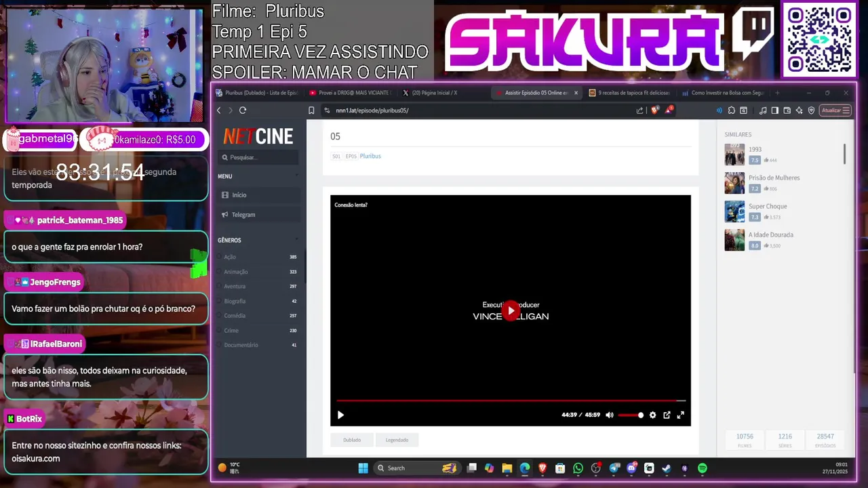The image size is (868, 488).
Task: Open the Biografia genre
Action: 235,301
